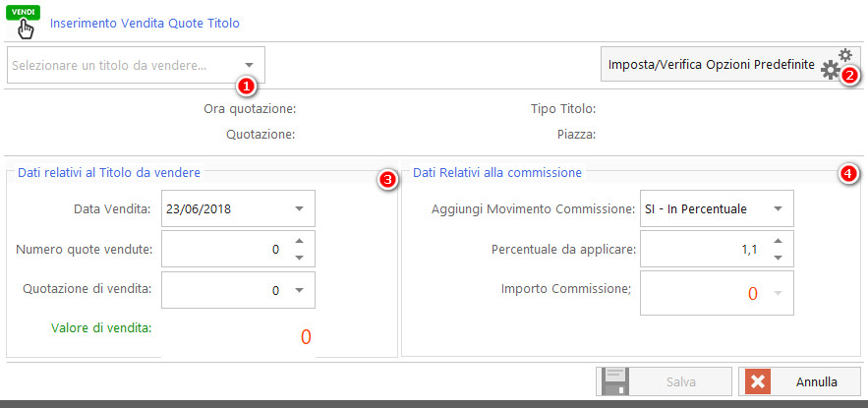Click the Quotazione di vendita value field
Viewport: 868px width, 408px height.
238,290
